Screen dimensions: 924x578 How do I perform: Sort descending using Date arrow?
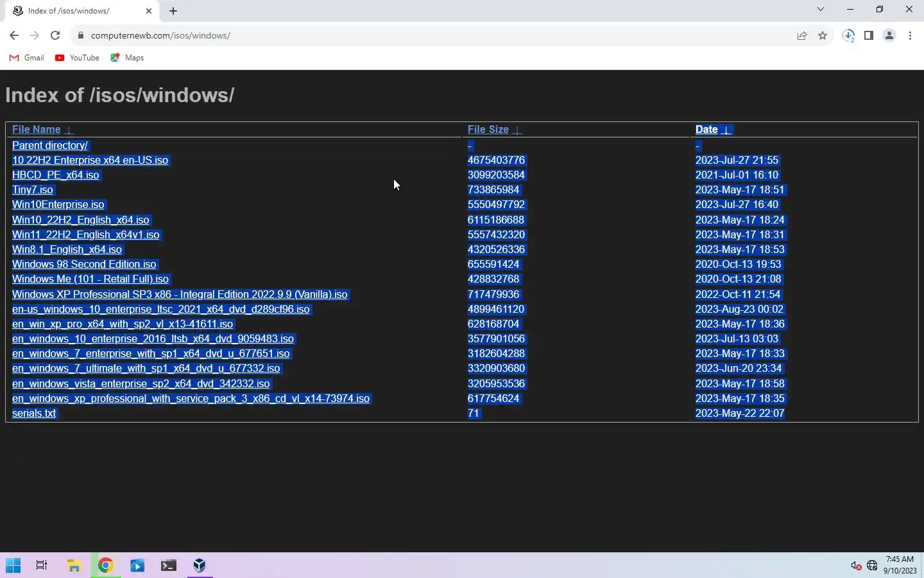point(726,130)
